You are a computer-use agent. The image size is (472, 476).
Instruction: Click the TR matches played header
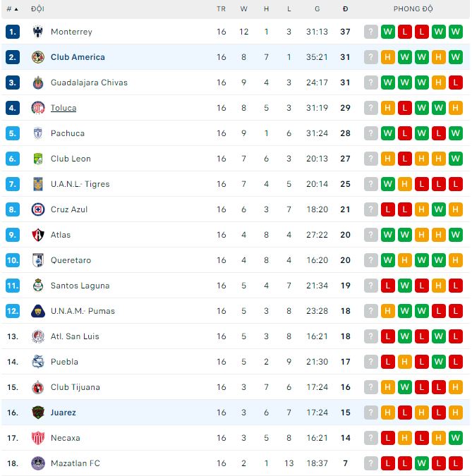[222, 9]
